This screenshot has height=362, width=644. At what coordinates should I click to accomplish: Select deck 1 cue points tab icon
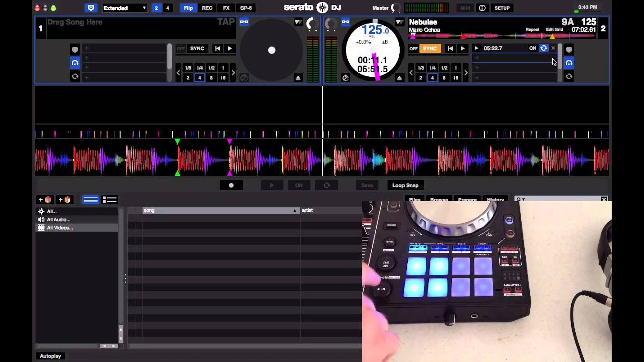[x=75, y=50]
